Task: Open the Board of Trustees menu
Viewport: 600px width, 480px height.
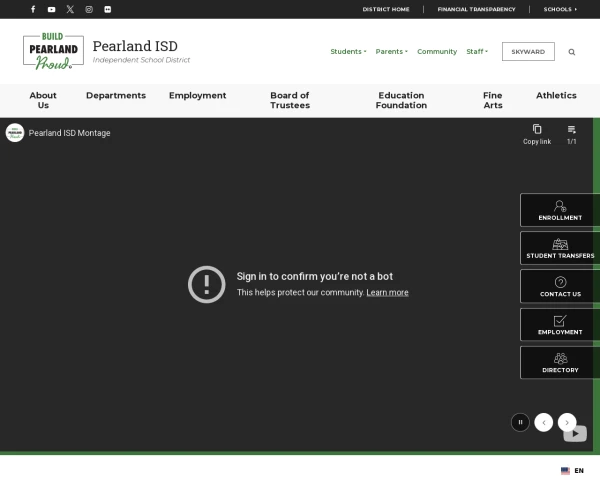Action: click(x=290, y=100)
